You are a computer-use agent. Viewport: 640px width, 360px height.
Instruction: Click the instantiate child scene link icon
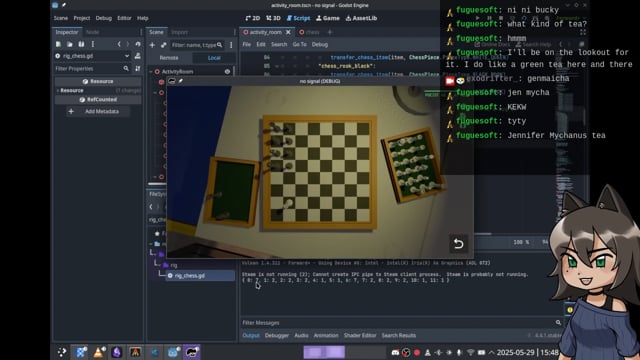163,45
